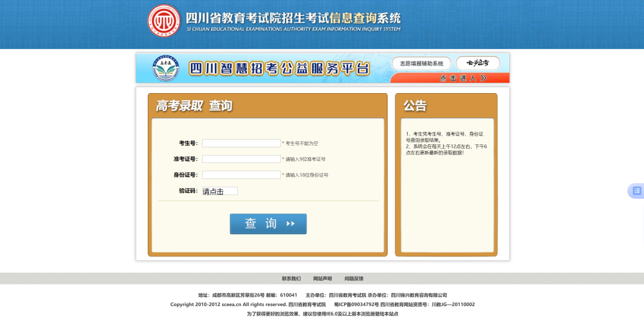Click the 川教JG—20110002 qualification number text

[453, 305]
